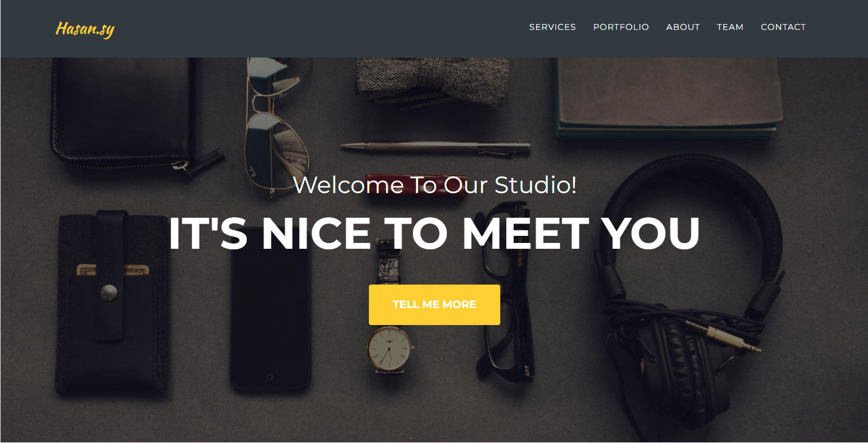Click the notebook in the hero photo

670,99
